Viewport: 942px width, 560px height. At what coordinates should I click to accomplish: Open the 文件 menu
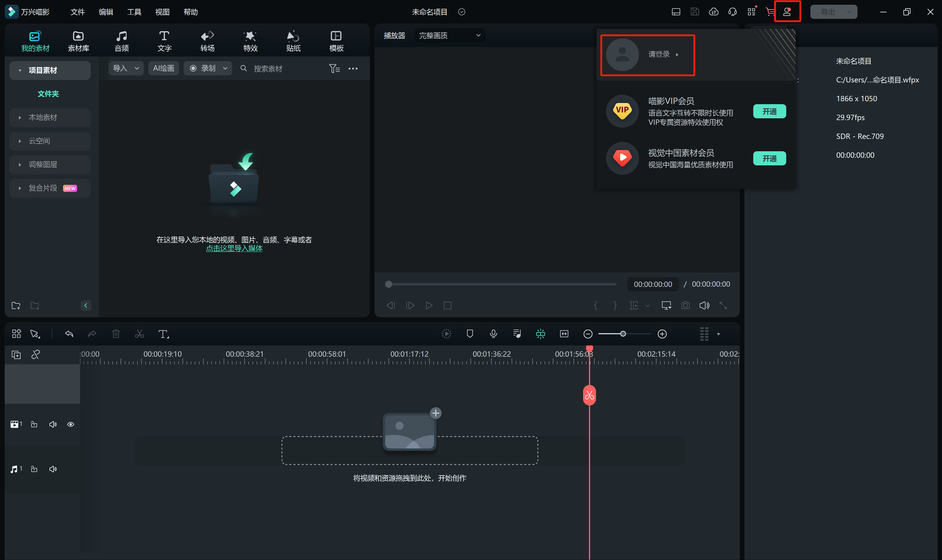(77, 12)
